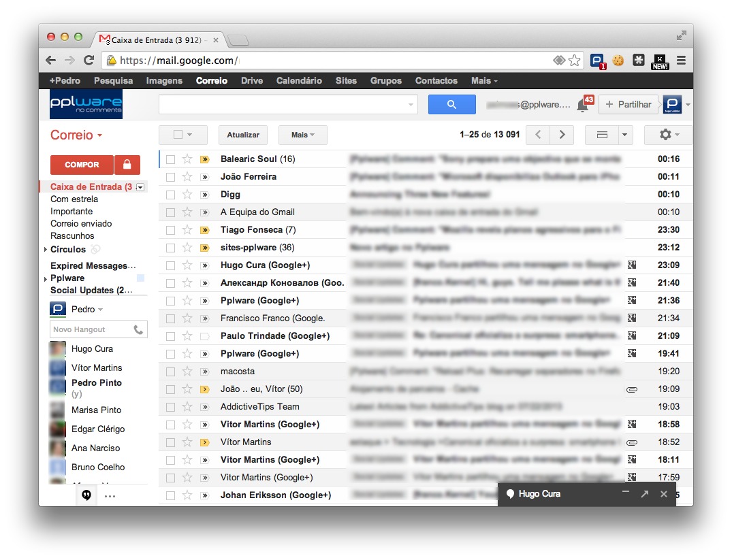The height and width of the screenshot is (560, 732).
Task: Open Caixa de Entrada options dropdown
Action: [140, 187]
